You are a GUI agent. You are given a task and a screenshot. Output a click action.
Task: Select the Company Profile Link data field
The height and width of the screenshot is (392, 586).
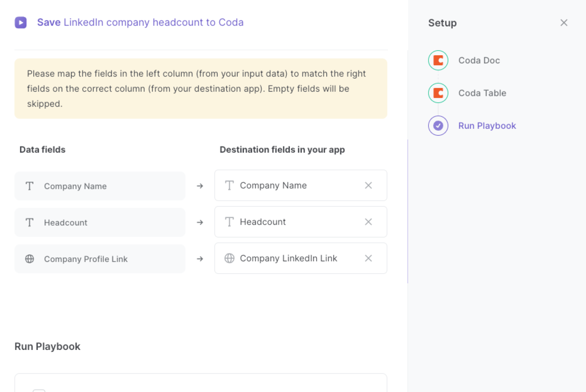pyautogui.click(x=100, y=259)
